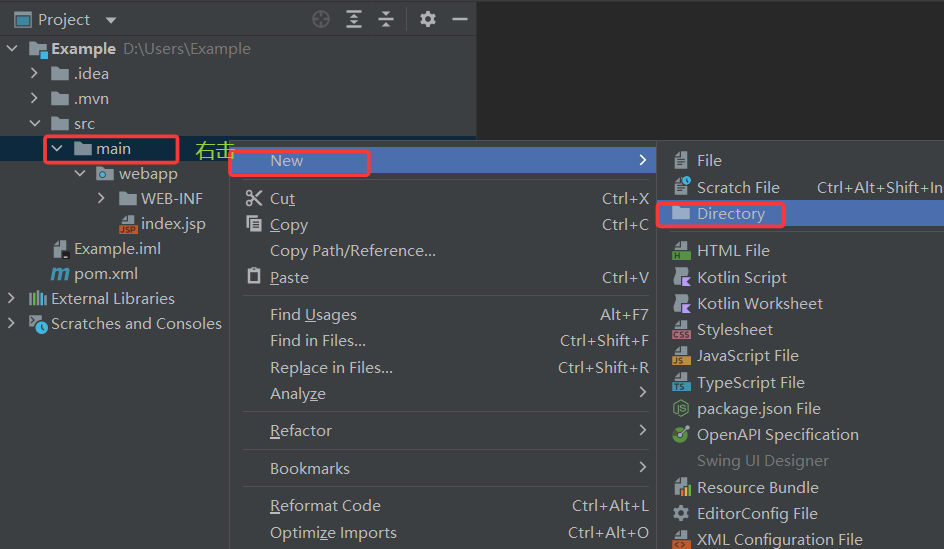The height and width of the screenshot is (549, 944).
Task: Open the New submenu in context menu
Action: [x=442, y=161]
